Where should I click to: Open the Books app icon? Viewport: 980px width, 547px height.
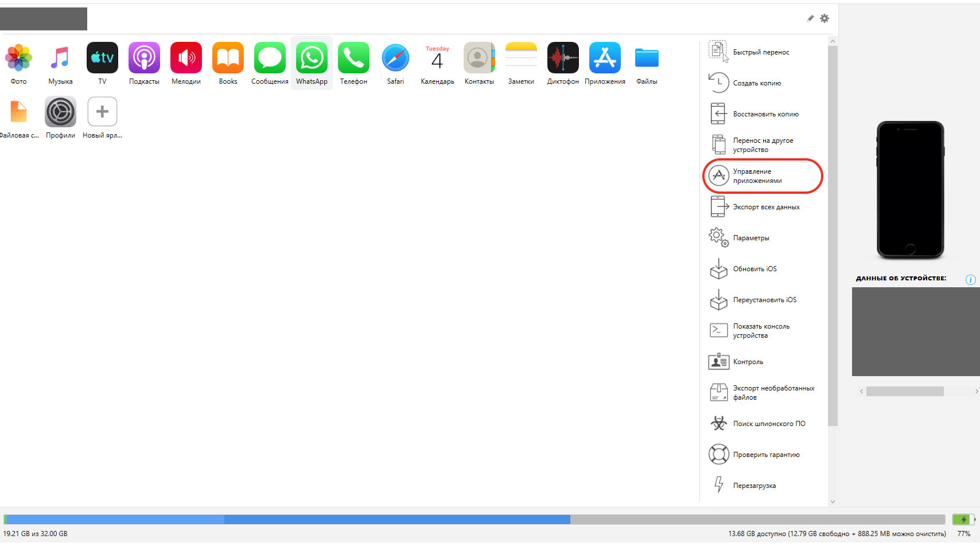(228, 58)
